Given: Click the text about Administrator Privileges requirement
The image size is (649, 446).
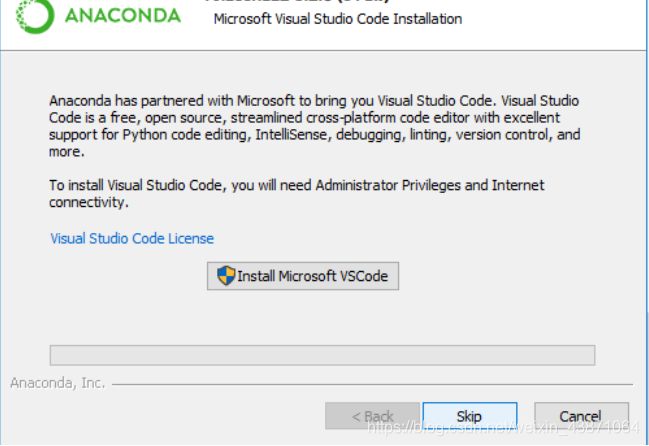Looking at the screenshot, I should point(296,194).
